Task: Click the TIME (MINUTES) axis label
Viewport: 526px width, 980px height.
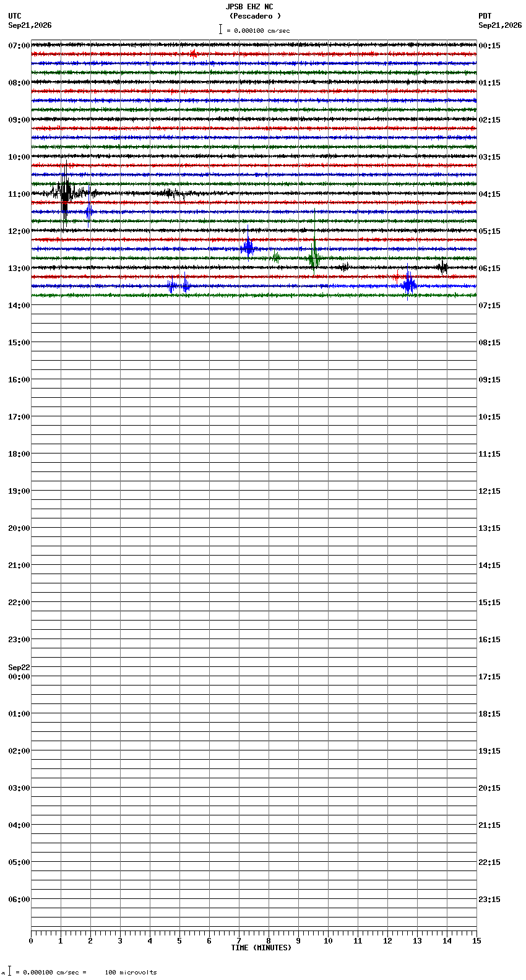Action: pyautogui.click(x=261, y=948)
